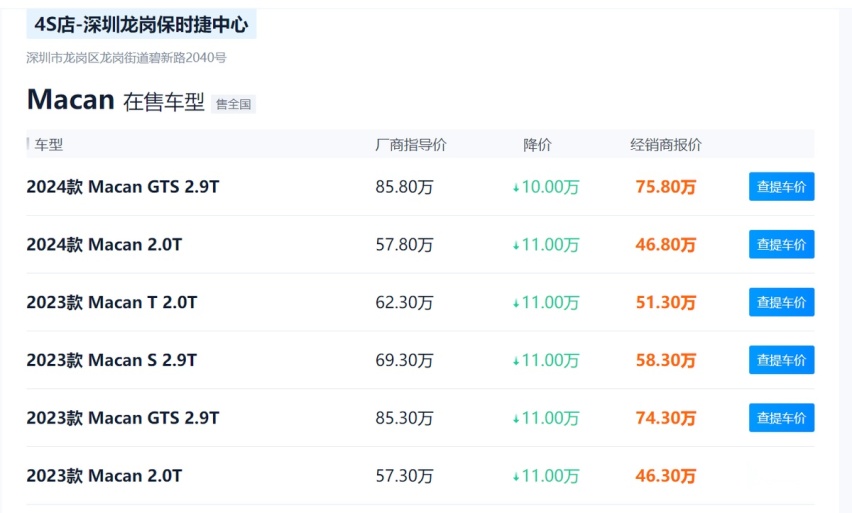Click guide price 69.30万

(404, 360)
